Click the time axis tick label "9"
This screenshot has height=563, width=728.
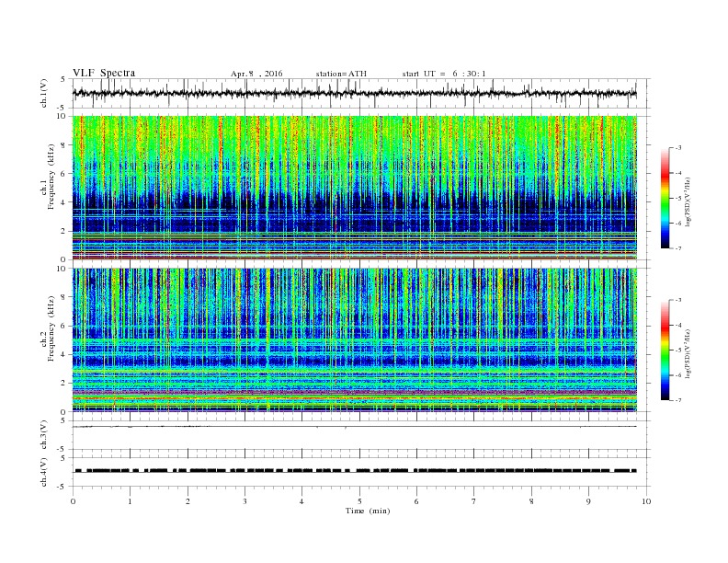point(588,501)
